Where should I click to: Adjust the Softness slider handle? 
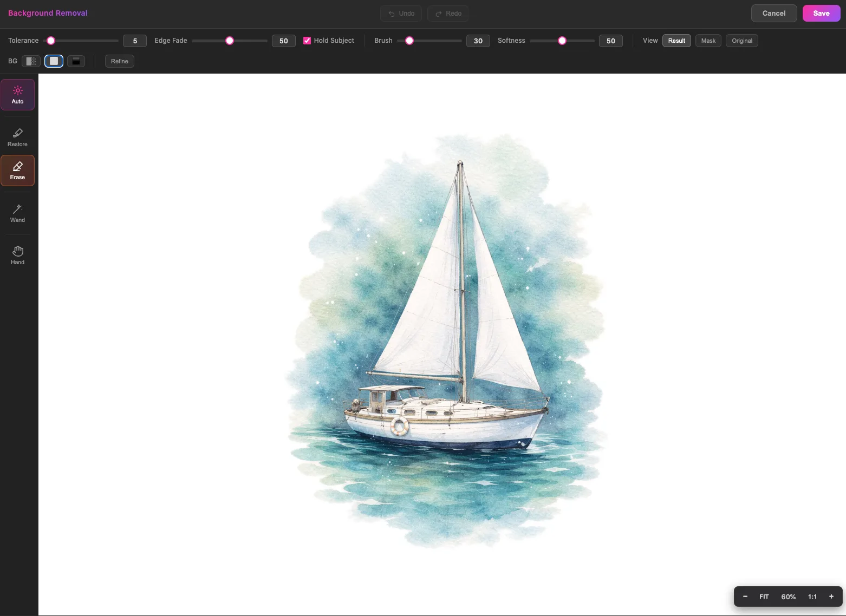coord(562,41)
